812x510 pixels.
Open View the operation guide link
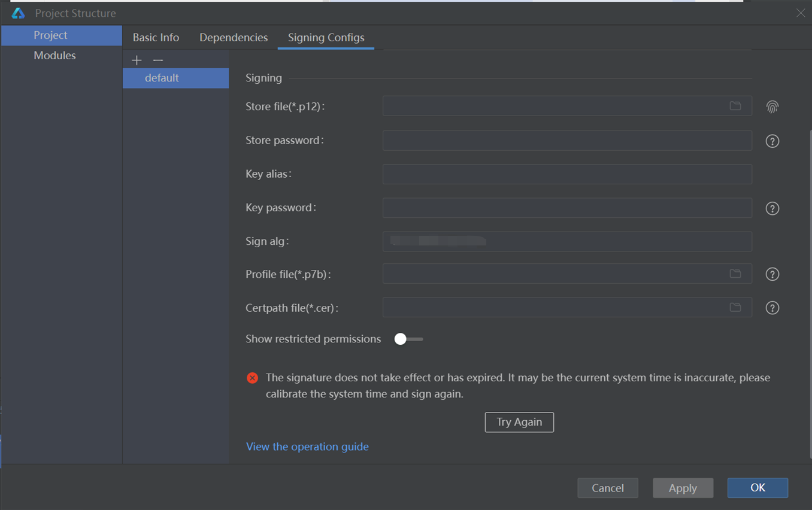(307, 447)
